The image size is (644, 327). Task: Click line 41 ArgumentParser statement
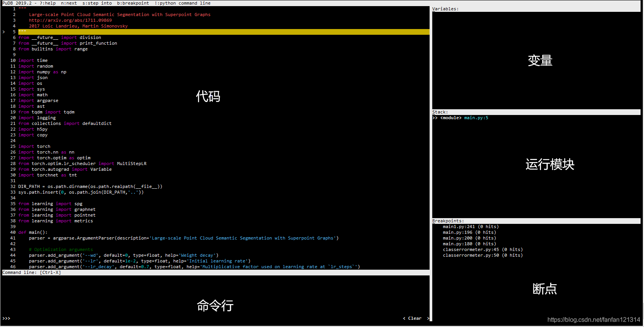[184, 238]
